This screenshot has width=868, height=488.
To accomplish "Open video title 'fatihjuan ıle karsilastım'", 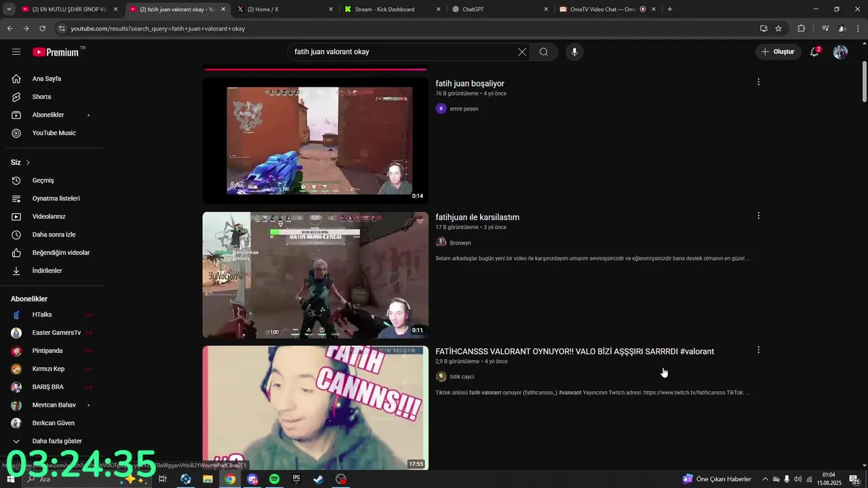I will click(x=477, y=218).
